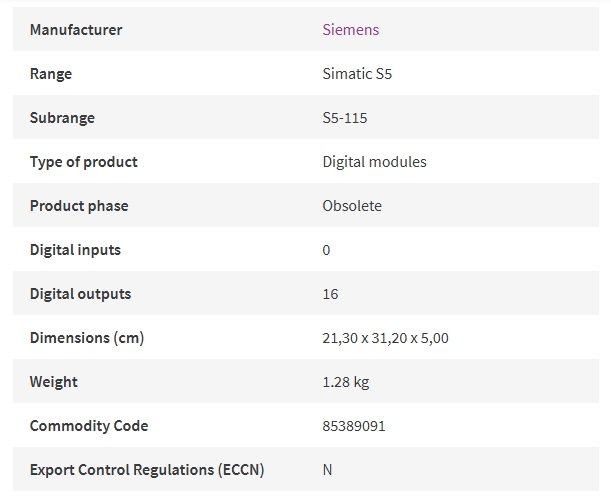Image resolution: width=611 pixels, height=501 pixels.
Task: Select the Simatic S5 range value
Action: coord(357,74)
